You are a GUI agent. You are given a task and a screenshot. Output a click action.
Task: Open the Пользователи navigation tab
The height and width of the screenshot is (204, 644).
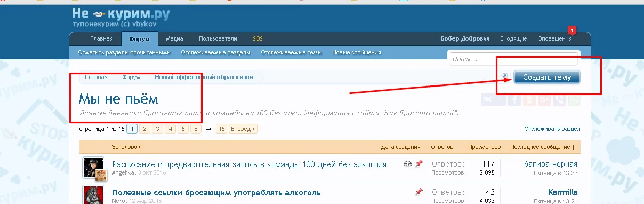coord(218,38)
